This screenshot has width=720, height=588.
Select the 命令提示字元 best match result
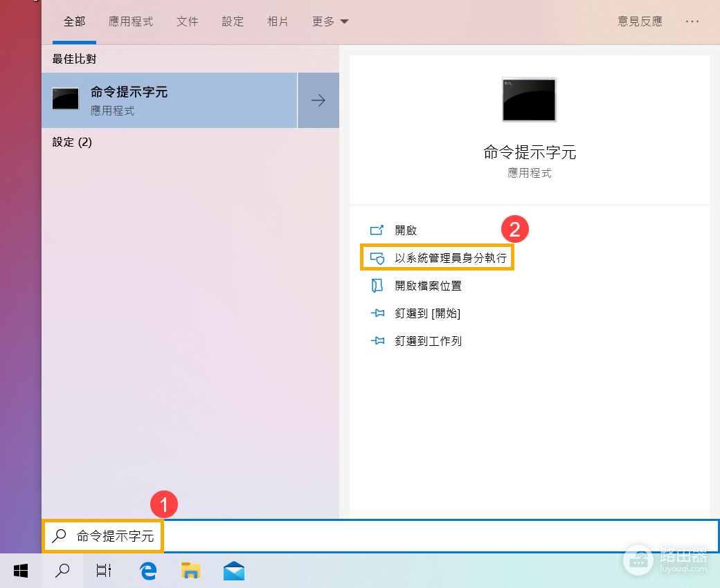tap(170, 100)
